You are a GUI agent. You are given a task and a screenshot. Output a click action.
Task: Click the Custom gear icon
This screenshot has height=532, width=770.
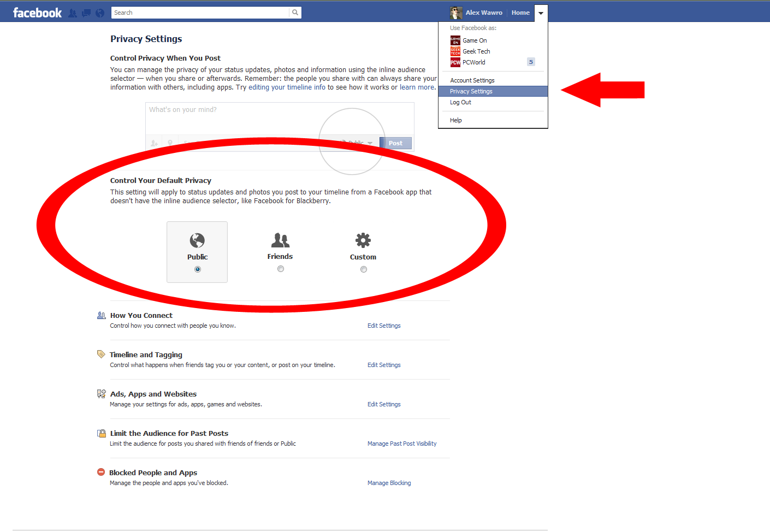(x=363, y=240)
